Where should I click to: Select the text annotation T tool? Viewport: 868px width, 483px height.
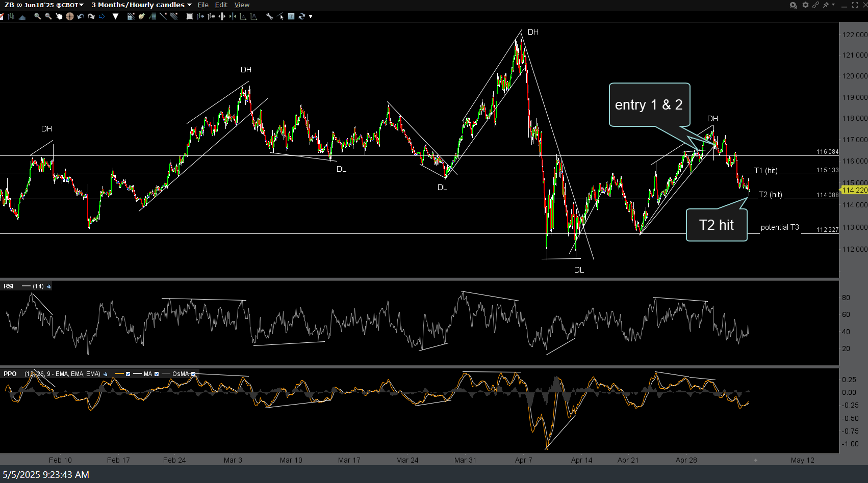(291, 16)
